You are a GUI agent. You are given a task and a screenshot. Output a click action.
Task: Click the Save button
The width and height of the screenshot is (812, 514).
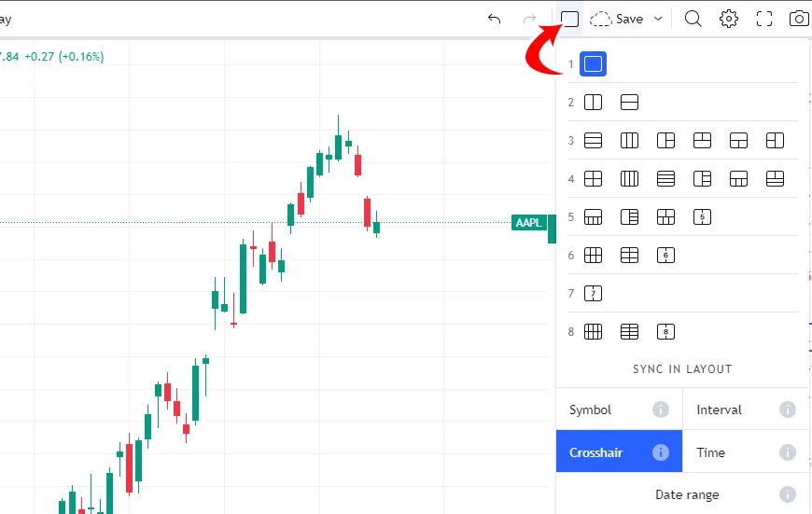(617, 20)
